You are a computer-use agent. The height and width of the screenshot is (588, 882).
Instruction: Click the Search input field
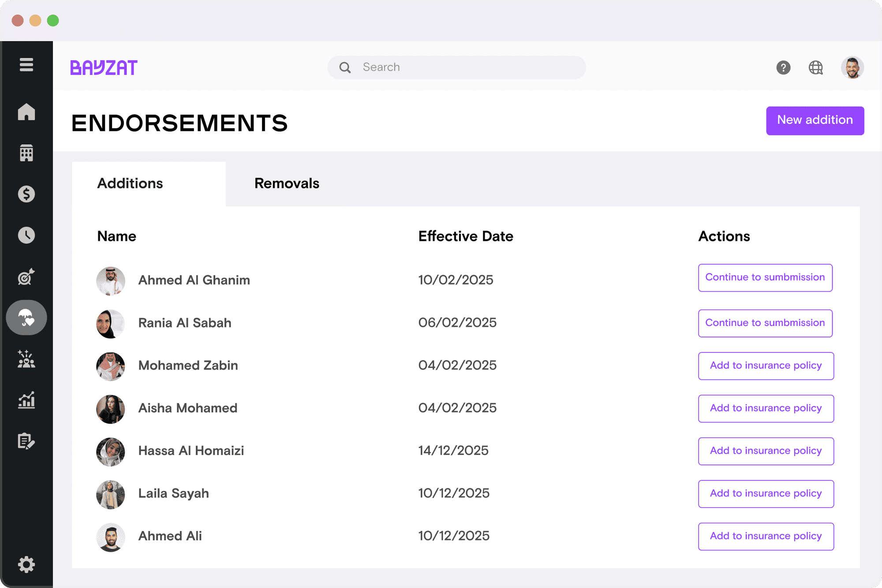point(456,67)
